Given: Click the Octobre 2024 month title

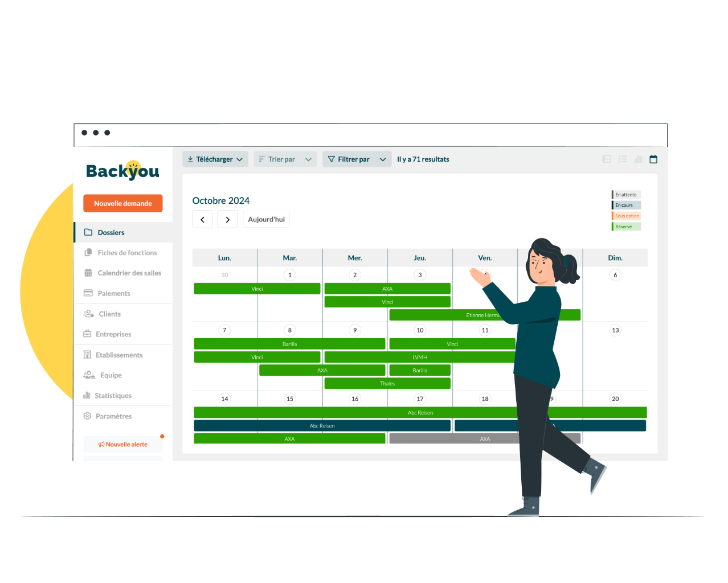Looking at the screenshot, I should 221,200.
